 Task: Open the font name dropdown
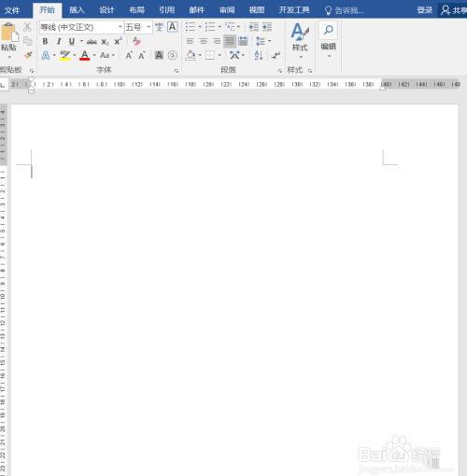[120, 27]
